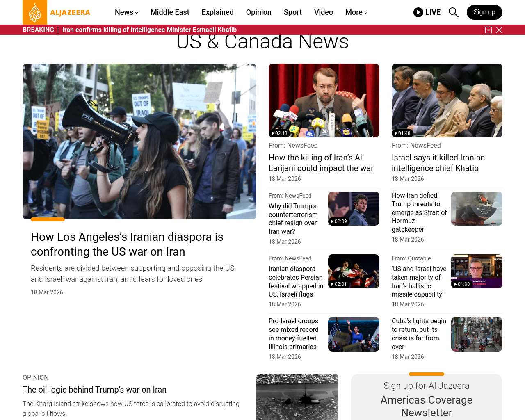Open the Los Angeles Iranian diaspora headline
Image resolution: width=525 pixels, height=420 pixels.
pyautogui.click(x=127, y=244)
